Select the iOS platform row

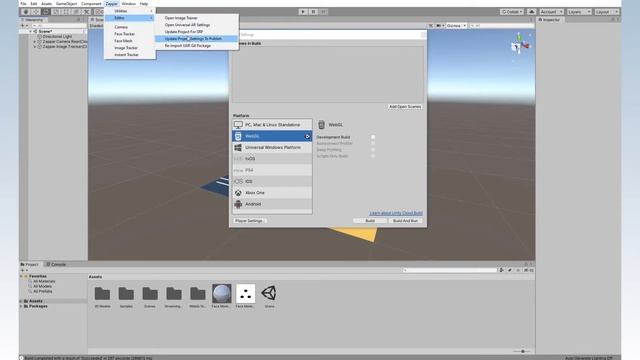[272, 181]
